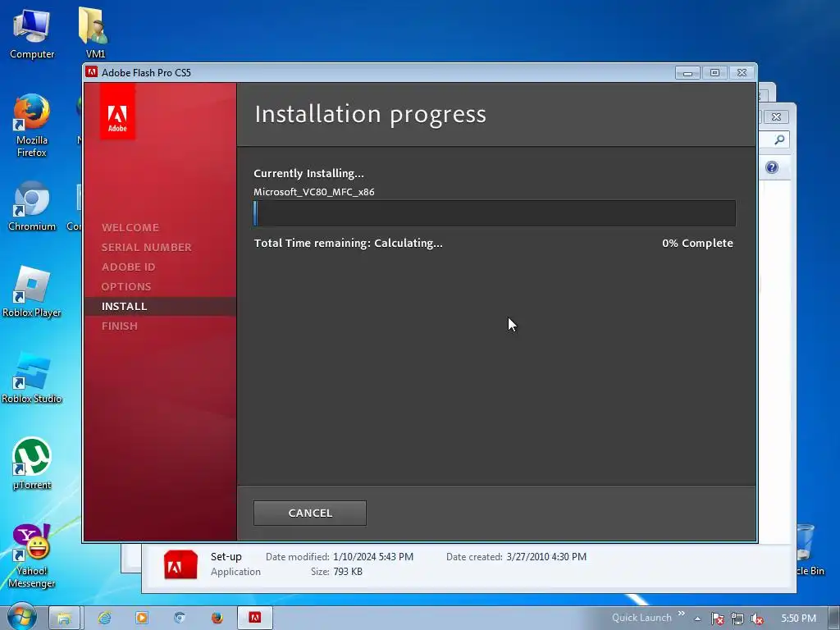Select the WELCOME step in the sidebar
Viewport: 840px width, 630px height.
coord(130,227)
